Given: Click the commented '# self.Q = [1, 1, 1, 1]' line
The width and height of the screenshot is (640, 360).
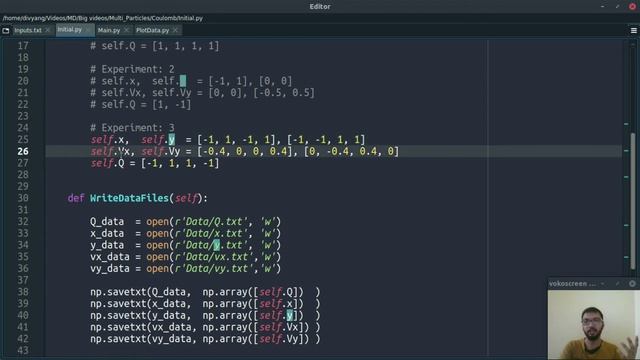Looking at the screenshot, I should point(155,46).
